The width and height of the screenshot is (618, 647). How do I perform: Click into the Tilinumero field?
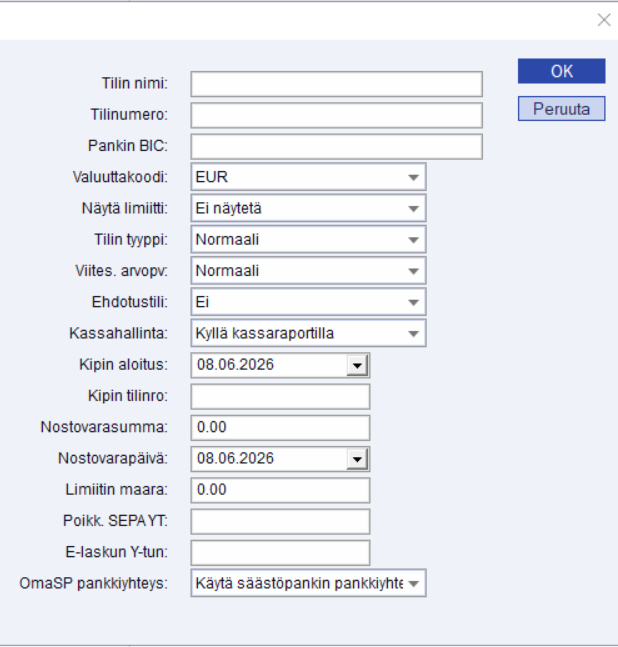pyautogui.click(x=337, y=115)
